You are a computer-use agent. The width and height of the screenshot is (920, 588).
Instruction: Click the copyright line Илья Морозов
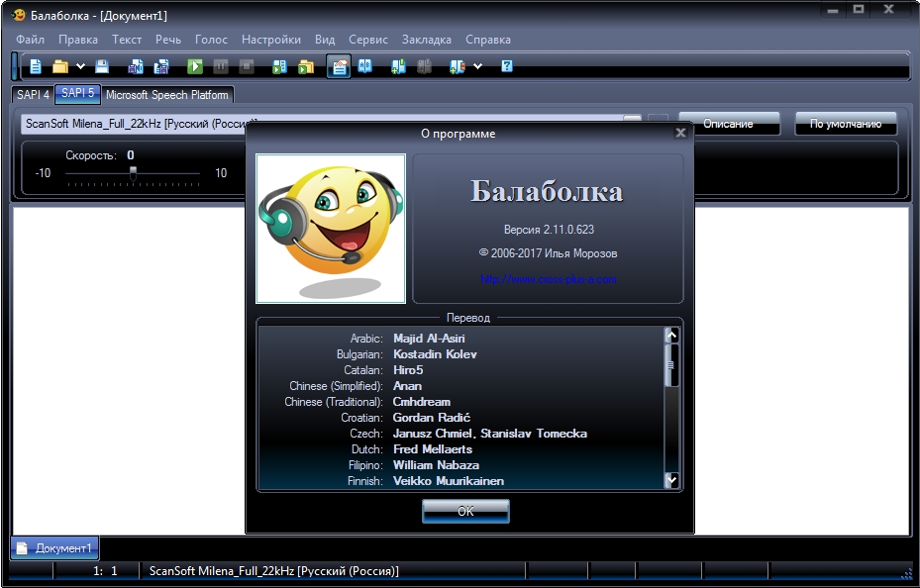tap(548, 253)
